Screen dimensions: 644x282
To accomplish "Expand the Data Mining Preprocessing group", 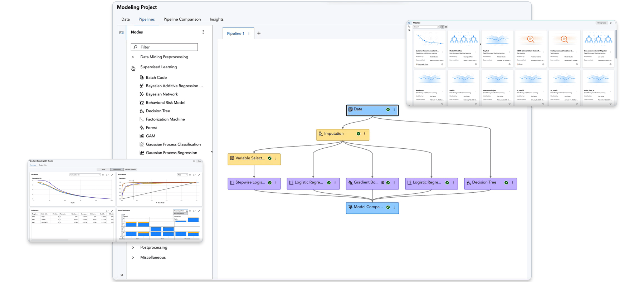I will 133,57.
